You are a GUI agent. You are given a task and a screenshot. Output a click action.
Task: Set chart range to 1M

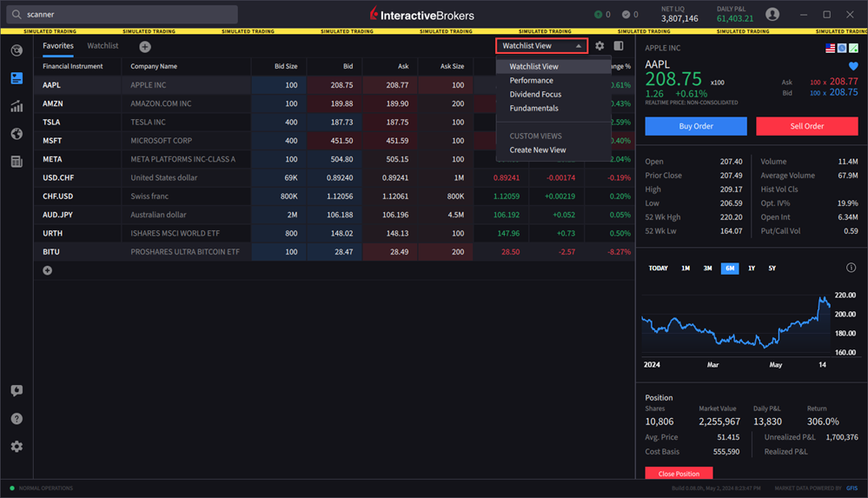(x=686, y=269)
